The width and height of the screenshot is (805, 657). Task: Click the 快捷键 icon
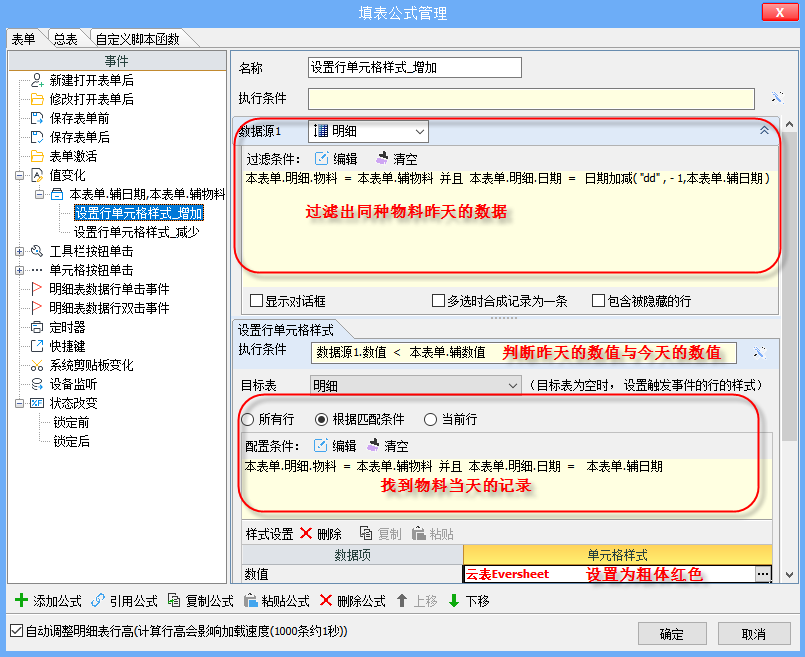tap(37, 346)
